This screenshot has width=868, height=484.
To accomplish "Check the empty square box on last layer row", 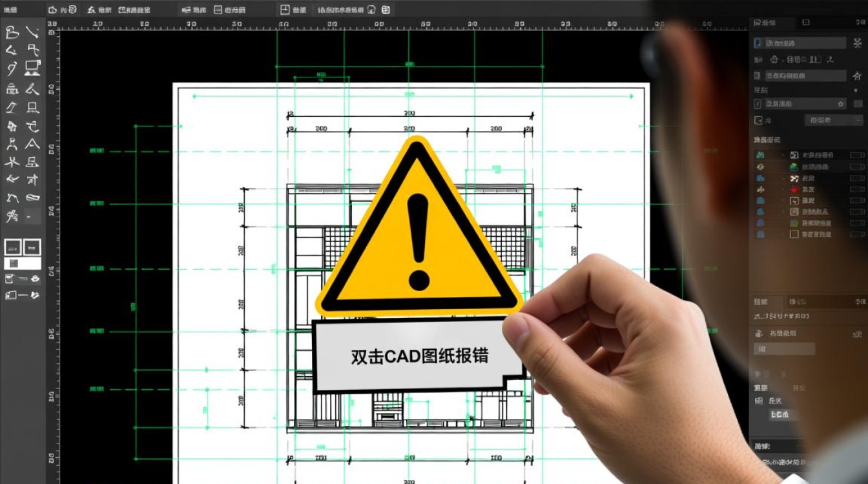I will pos(794,234).
